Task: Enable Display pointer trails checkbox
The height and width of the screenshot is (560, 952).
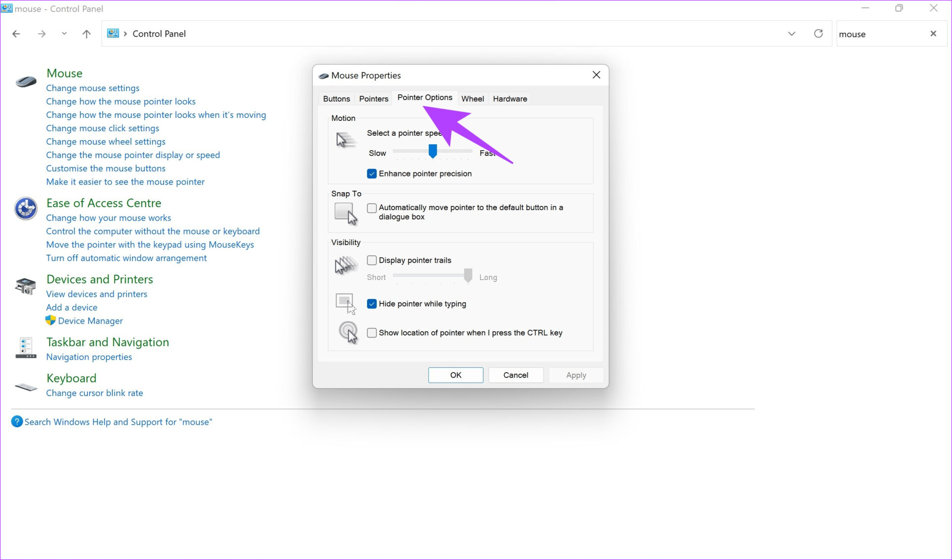Action: [372, 260]
